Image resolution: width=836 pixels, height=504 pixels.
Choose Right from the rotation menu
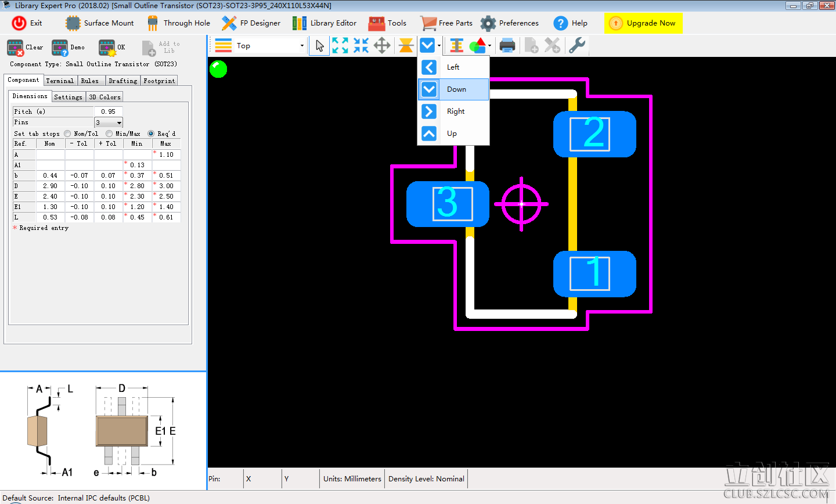(x=455, y=111)
